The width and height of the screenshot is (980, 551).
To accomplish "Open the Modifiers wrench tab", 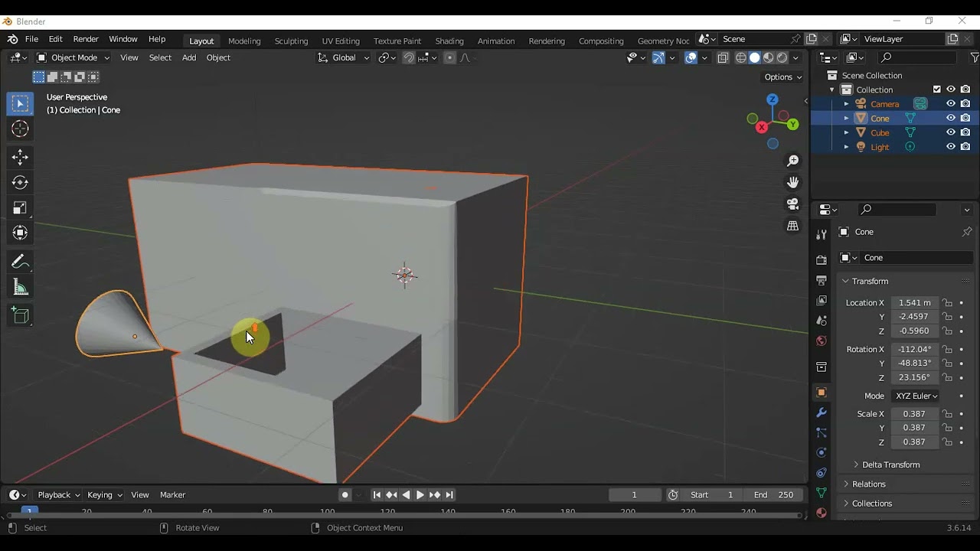I will [x=822, y=412].
